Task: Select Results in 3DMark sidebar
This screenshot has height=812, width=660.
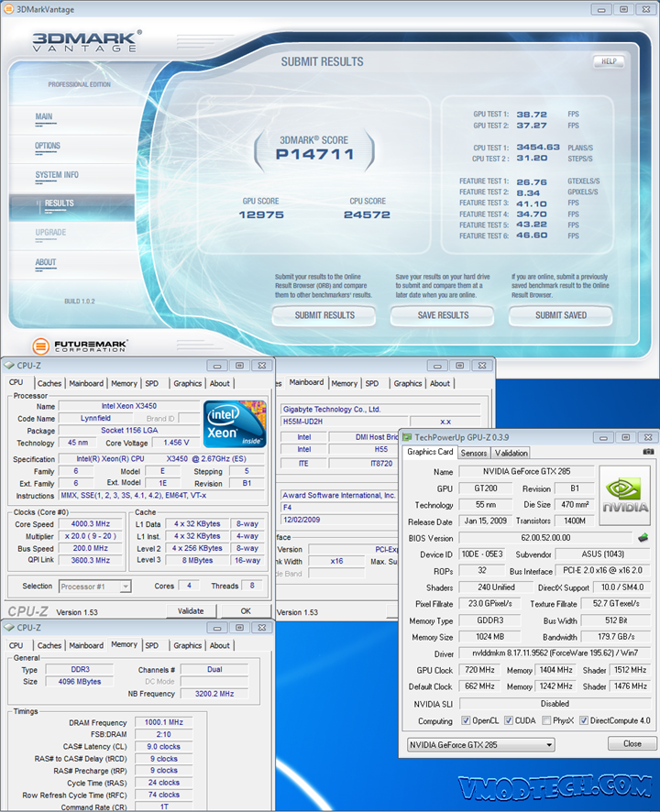Action: pyautogui.click(x=71, y=207)
